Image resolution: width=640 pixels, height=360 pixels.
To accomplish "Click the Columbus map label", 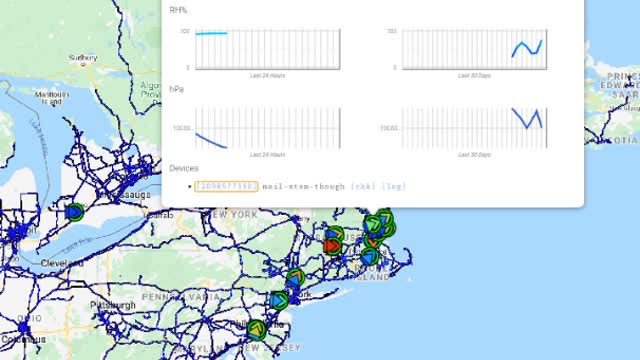I will click(23, 339).
